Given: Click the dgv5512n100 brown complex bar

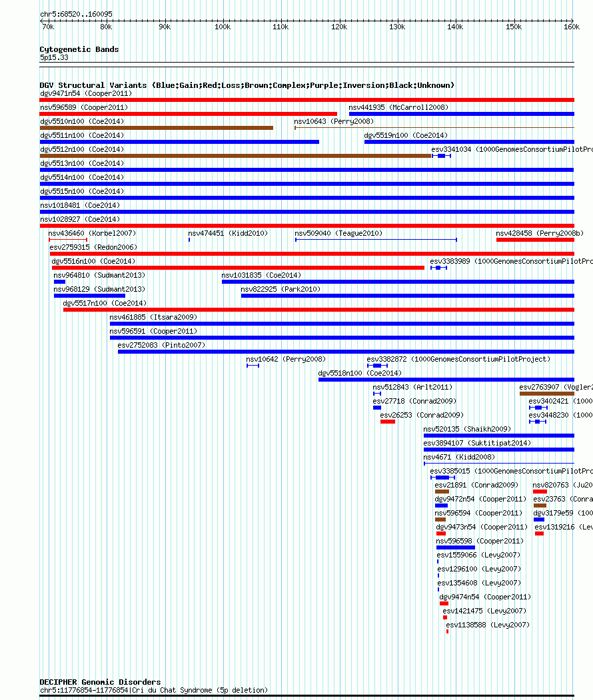Looking at the screenshot, I should pos(235,156).
